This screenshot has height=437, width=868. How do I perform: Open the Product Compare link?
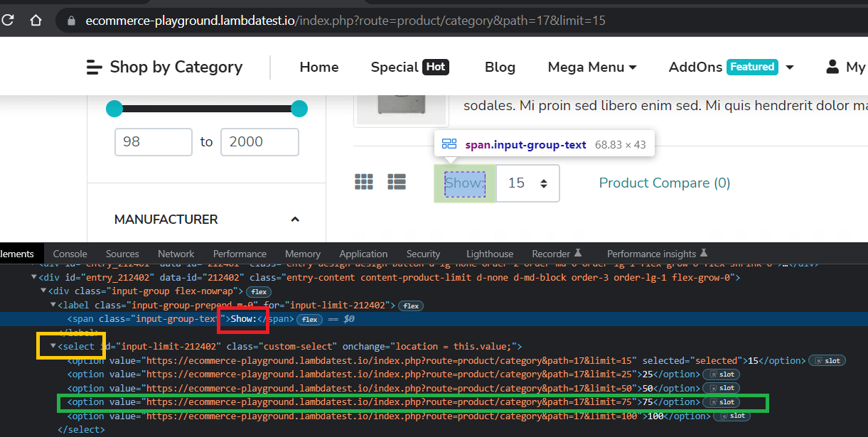pyautogui.click(x=664, y=183)
